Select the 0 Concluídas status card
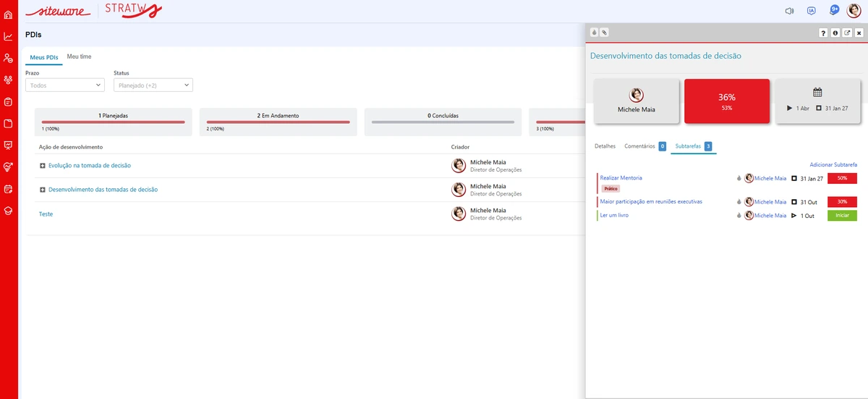The height and width of the screenshot is (399, 868). (x=443, y=122)
